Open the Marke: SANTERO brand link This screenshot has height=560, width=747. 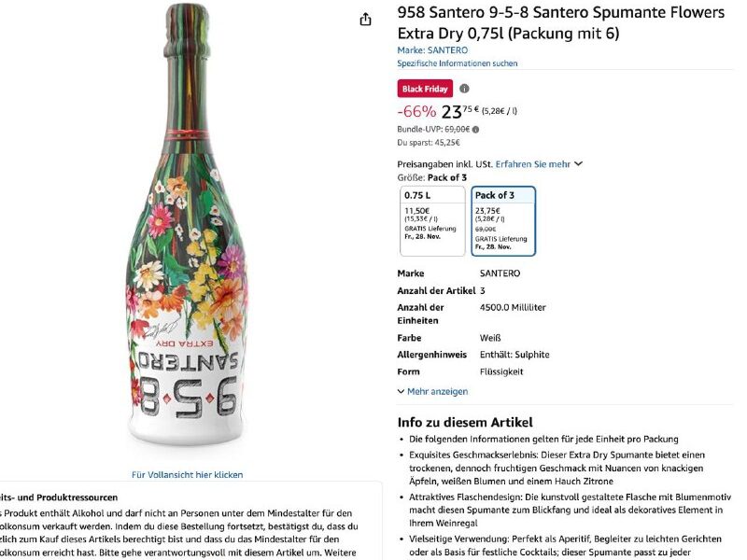coord(432,50)
